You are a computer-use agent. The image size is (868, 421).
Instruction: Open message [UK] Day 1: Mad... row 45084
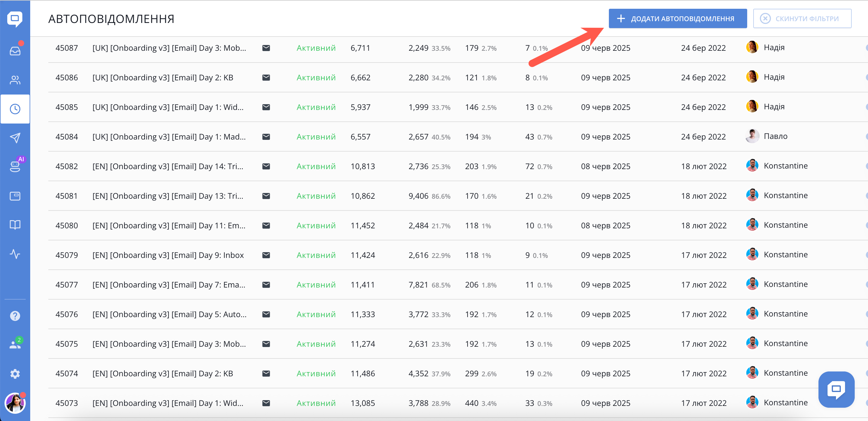pyautogui.click(x=169, y=137)
